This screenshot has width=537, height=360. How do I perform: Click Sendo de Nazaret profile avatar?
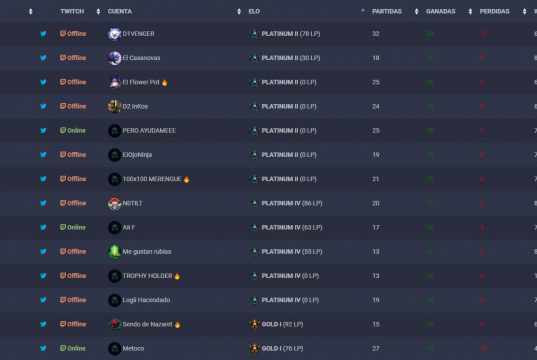pyautogui.click(x=114, y=324)
